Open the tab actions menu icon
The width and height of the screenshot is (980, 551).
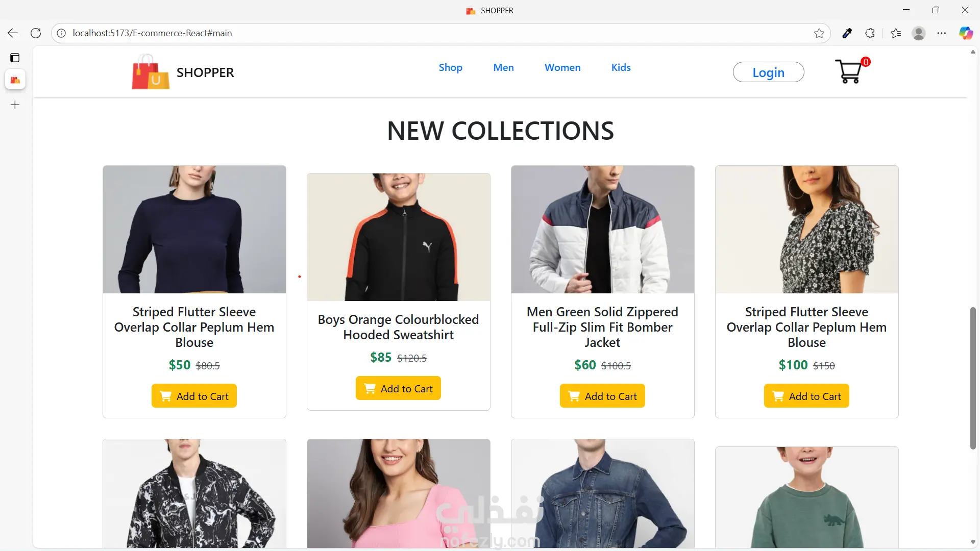15,58
